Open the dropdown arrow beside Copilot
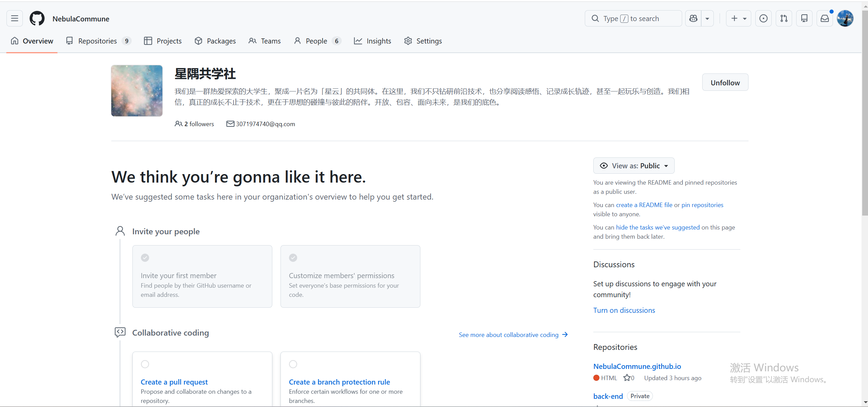868x407 pixels. click(x=707, y=18)
